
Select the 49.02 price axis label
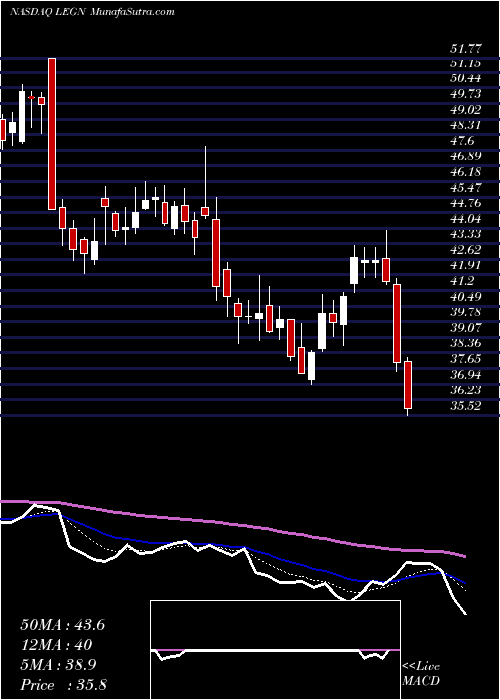tap(464, 110)
